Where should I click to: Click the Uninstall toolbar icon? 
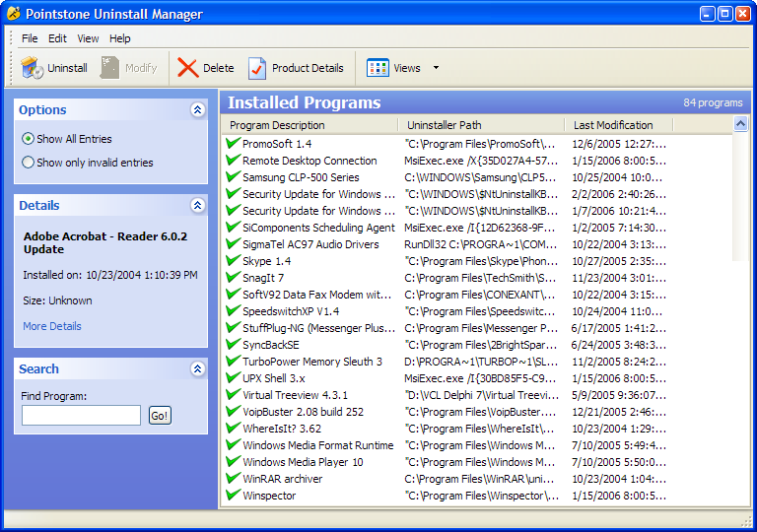coord(33,68)
